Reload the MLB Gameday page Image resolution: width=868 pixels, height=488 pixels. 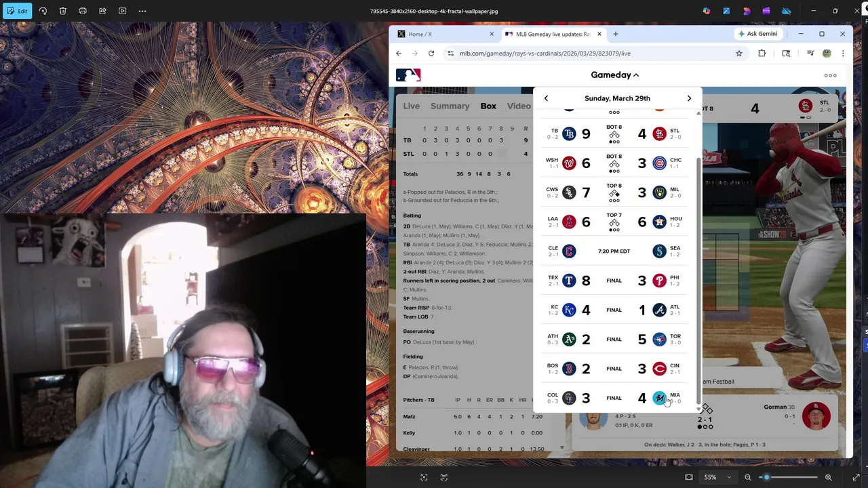coord(431,54)
